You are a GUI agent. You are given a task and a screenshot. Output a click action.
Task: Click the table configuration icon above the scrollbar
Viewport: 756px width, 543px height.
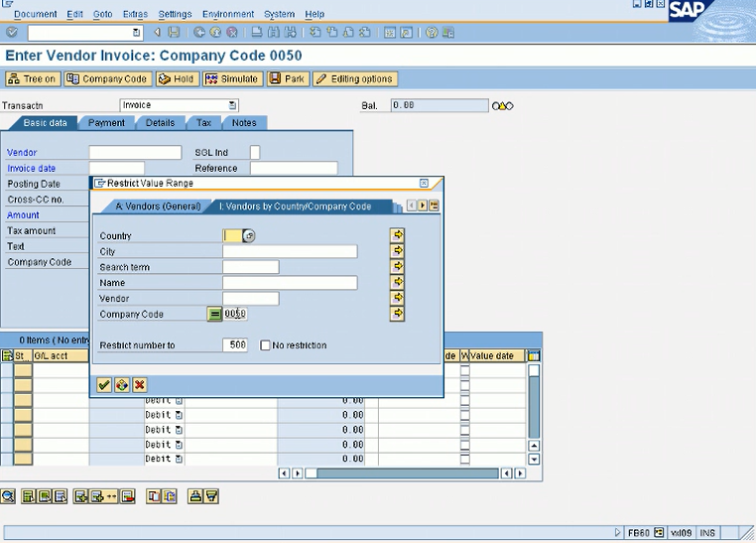click(x=533, y=356)
